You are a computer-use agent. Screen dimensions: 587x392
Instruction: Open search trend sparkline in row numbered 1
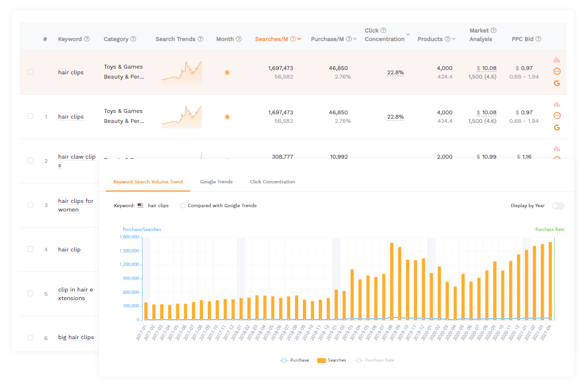(182, 117)
